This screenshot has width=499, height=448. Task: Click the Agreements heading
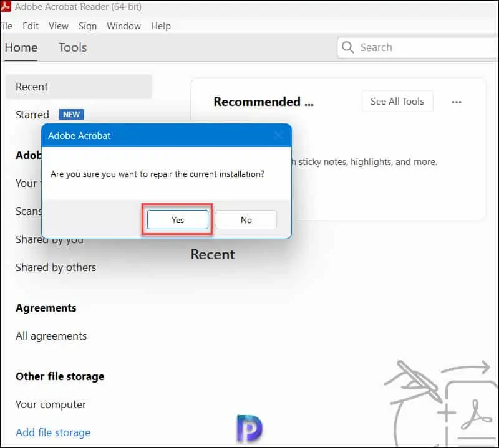tap(46, 308)
